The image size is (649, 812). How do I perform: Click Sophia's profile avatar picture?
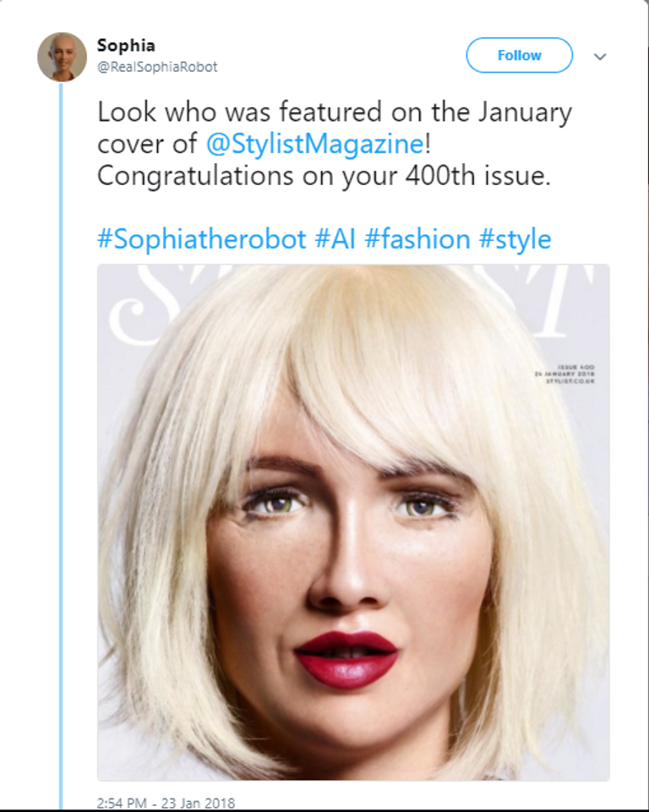pyautogui.click(x=62, y=57)
